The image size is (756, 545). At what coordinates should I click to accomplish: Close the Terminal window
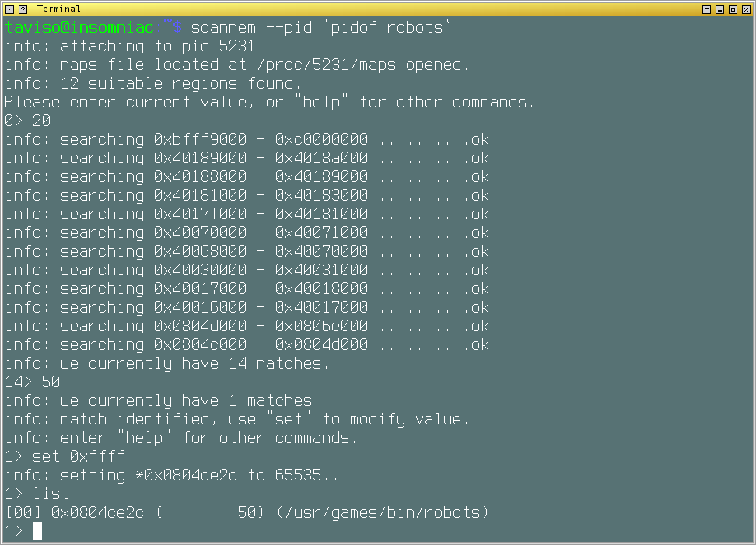click(746, 9)
